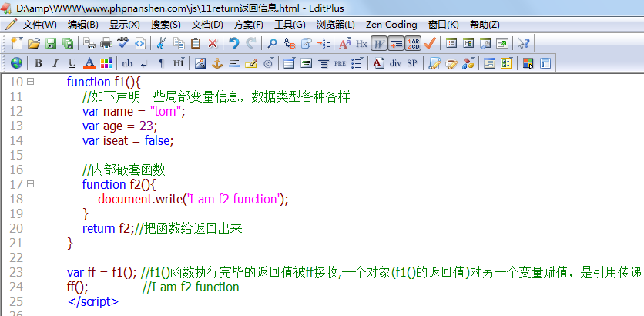Paste with the clipboard icon
644x316 pixels.
(x=196, y=43)
